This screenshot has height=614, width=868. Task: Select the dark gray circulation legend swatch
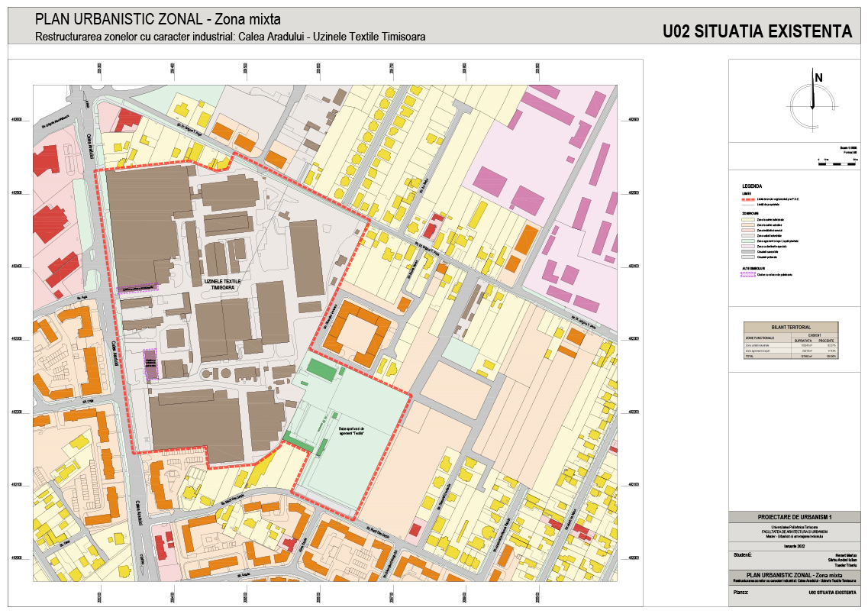748,253
